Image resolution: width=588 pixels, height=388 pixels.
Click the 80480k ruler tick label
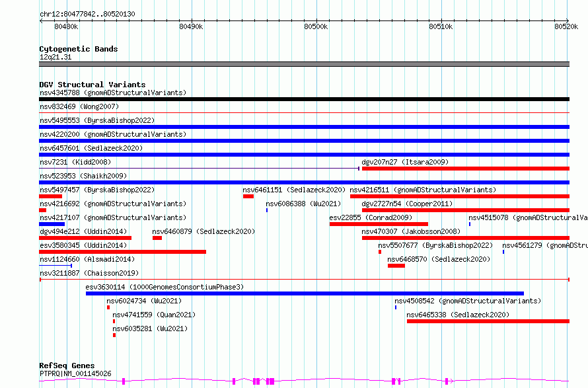coord(66,26)
